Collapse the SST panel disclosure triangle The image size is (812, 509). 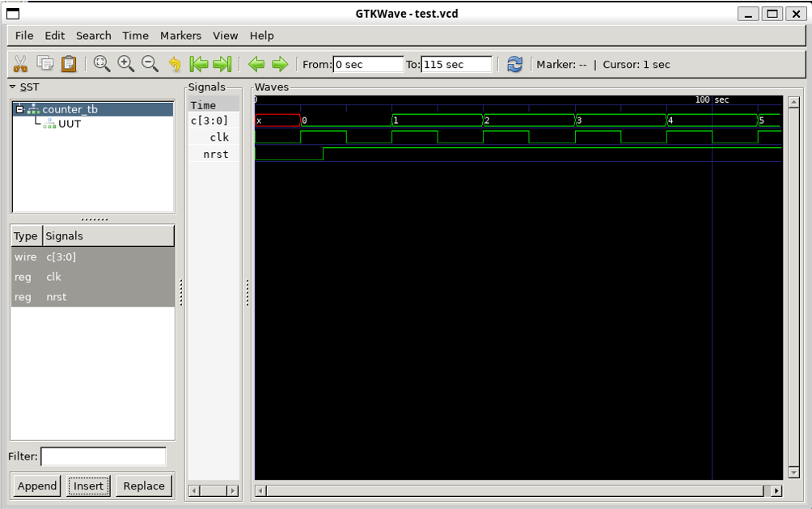(x=13, y=87)
